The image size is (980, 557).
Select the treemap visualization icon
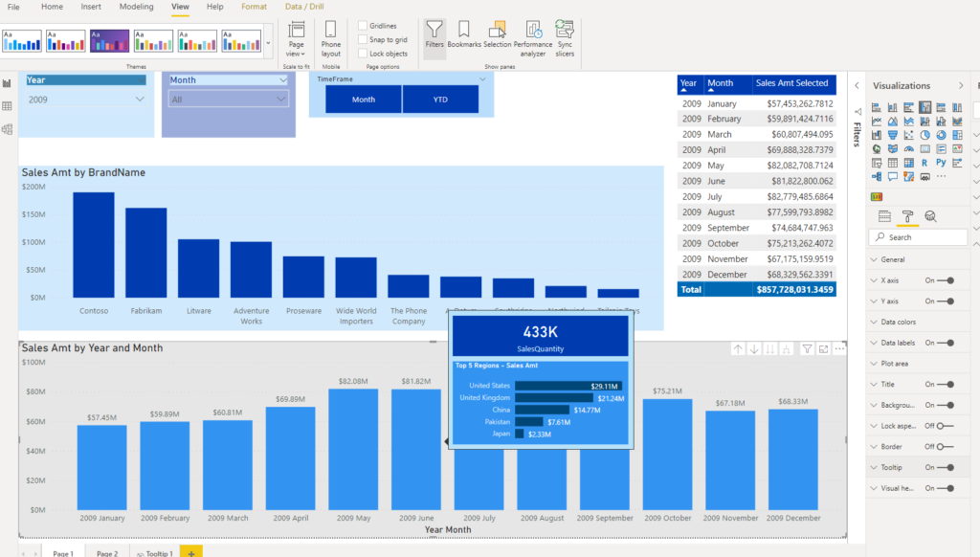pyautogui.click(x=957, y=135)
